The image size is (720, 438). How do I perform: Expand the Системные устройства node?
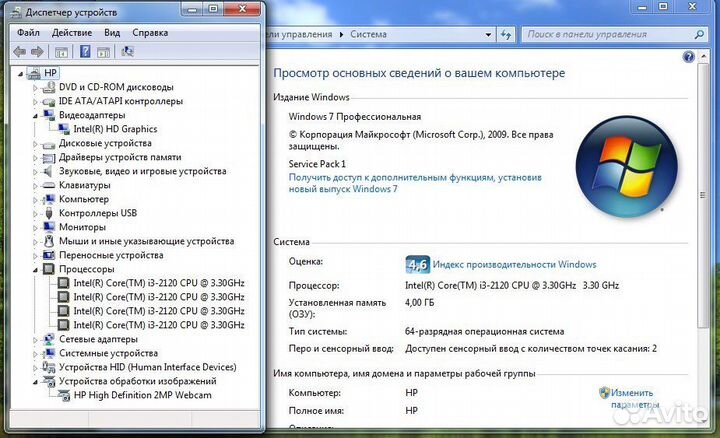point(35,354)
